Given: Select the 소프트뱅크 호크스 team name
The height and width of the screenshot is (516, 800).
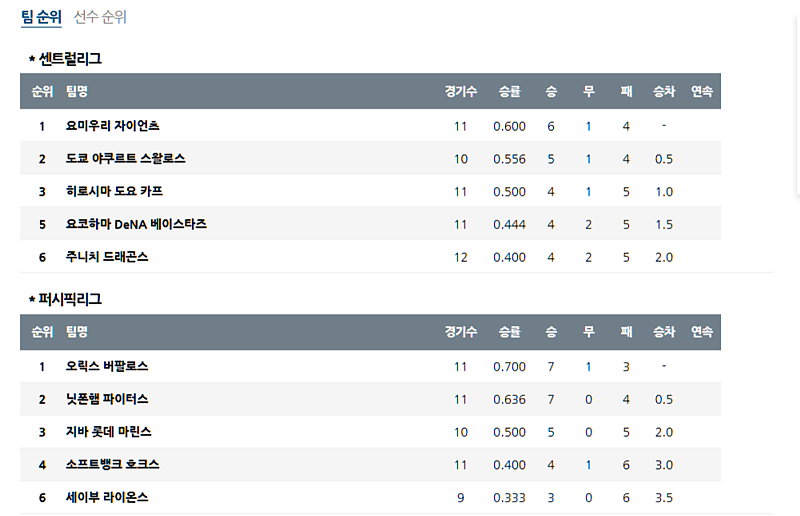Looking at the screenshot, I should (112, 464).
